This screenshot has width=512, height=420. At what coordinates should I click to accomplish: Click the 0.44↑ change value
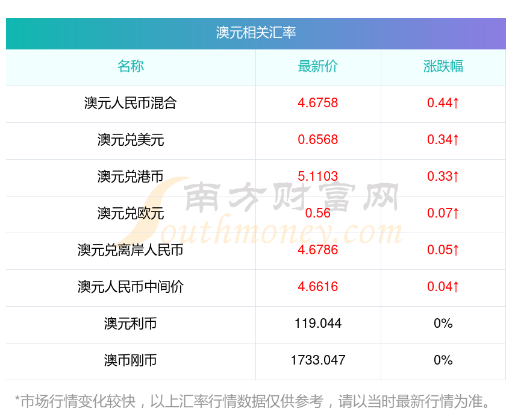coord(443,103)
